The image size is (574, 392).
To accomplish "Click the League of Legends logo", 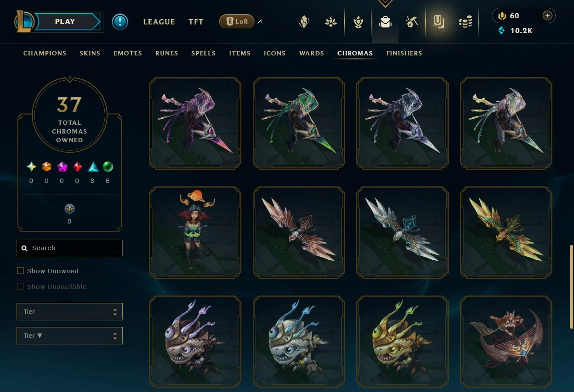I will click(24, 21).
